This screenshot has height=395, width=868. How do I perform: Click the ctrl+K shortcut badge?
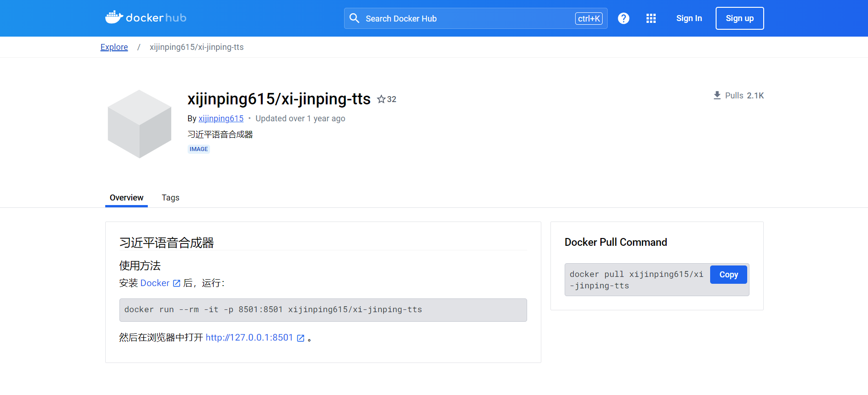pos(588,18)
